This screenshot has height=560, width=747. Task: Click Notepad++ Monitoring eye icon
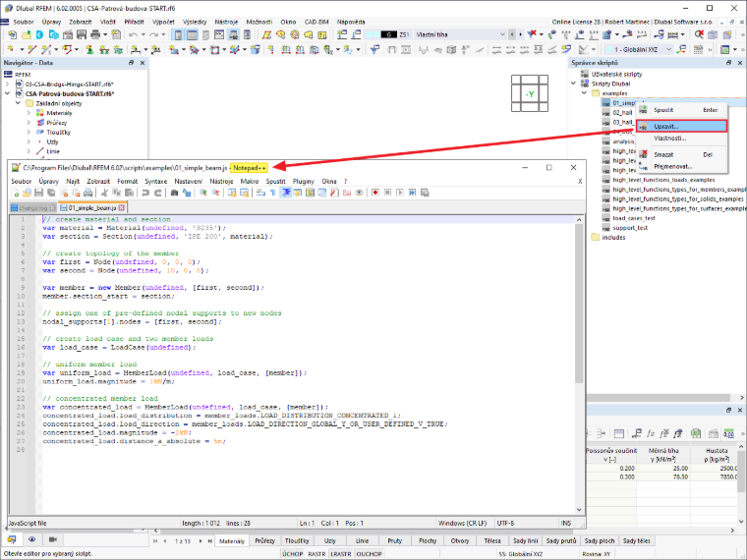click(x=359, y=193)
